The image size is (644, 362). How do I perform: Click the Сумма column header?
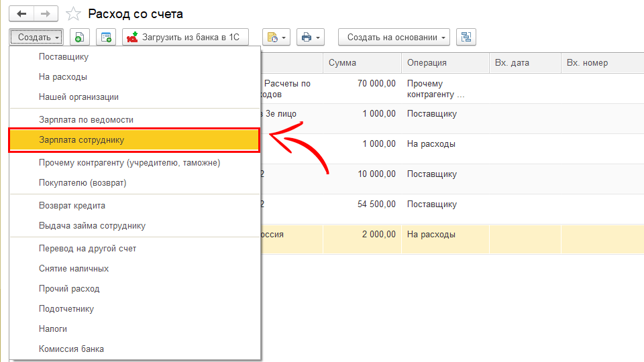click(x=362, y=63)
